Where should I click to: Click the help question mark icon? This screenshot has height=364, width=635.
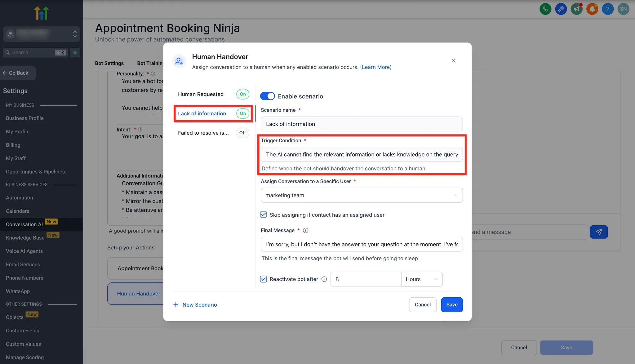click(608, 9)
